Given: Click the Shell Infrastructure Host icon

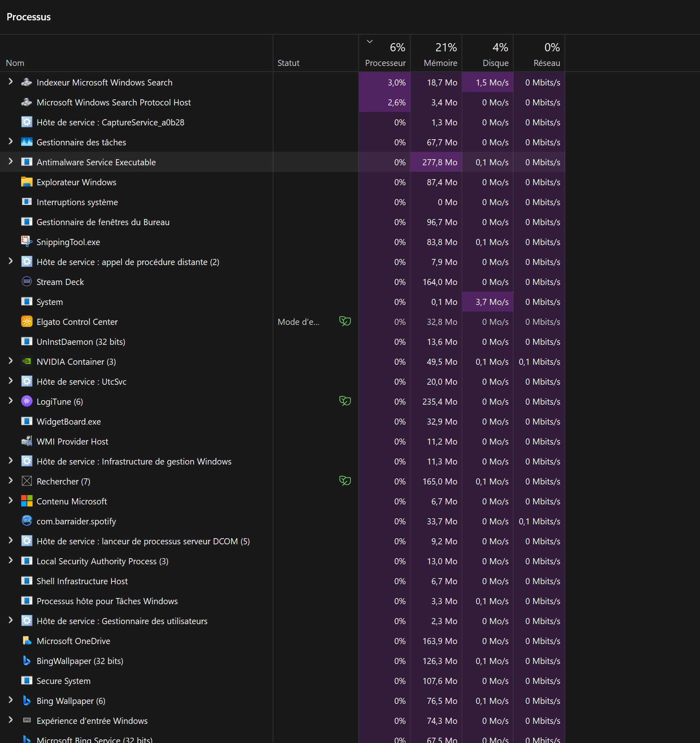Looking at the screenshot, I should pyautogui.click(x=27, y=581).
